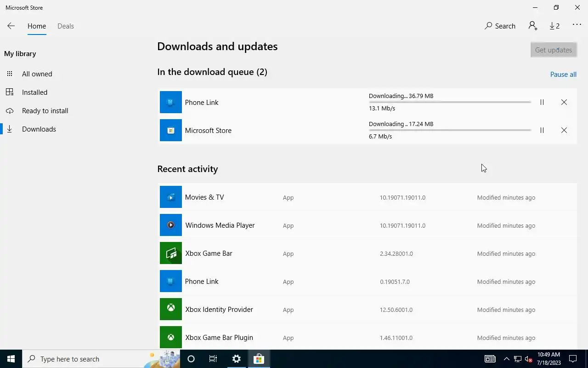Switch to the Home tab
The height and width of the screenshot is (368, 588).
[x=37, y=26]
